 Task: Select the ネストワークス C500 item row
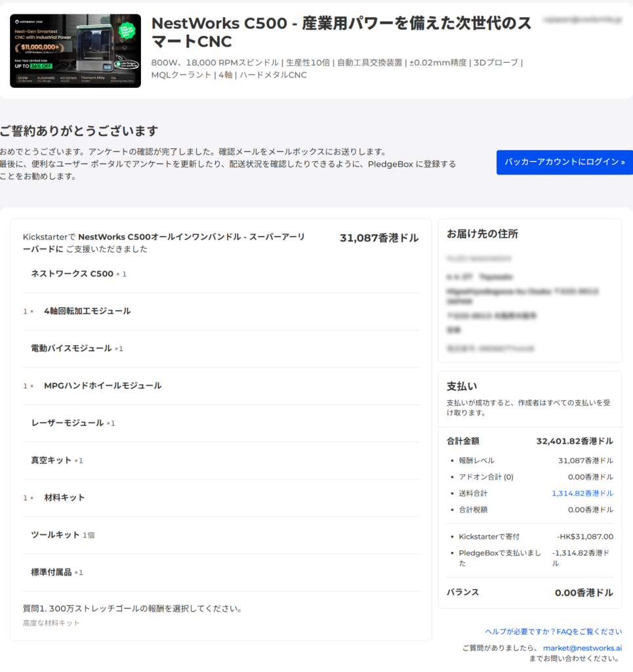point(72,274)
